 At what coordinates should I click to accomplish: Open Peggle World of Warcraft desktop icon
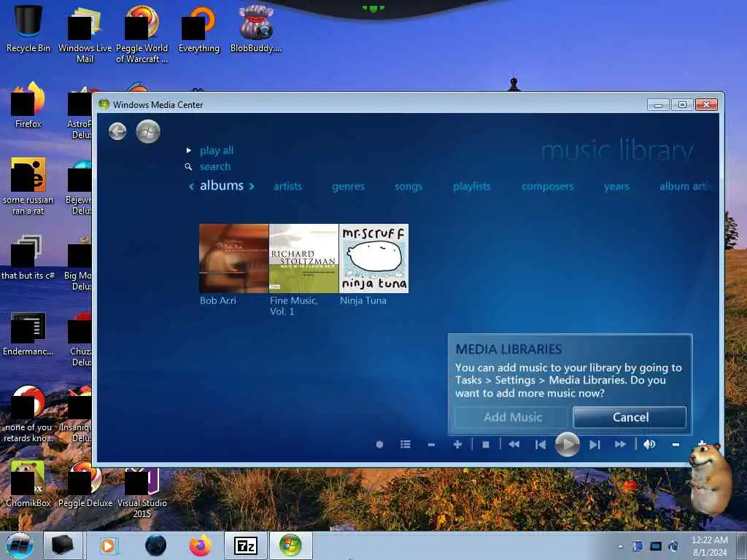point(142,34)
